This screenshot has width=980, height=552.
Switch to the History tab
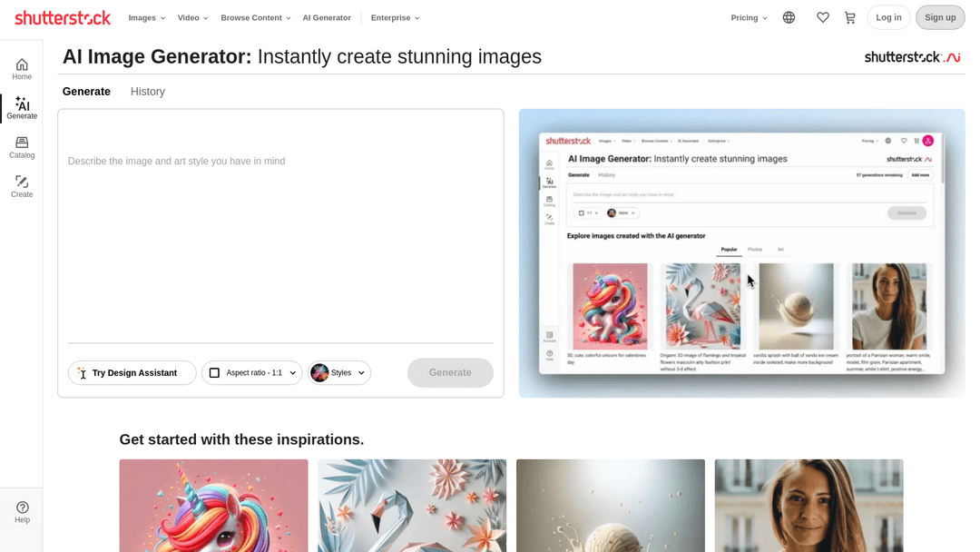pos(148,92)
